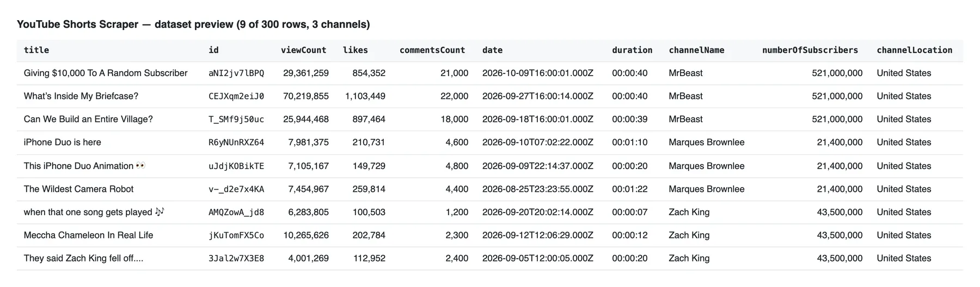The width and height of the screenshot is (980, 287).
Task: Select title 'Can We Build an Entire Village?'
Action: [x=88, y=119]
